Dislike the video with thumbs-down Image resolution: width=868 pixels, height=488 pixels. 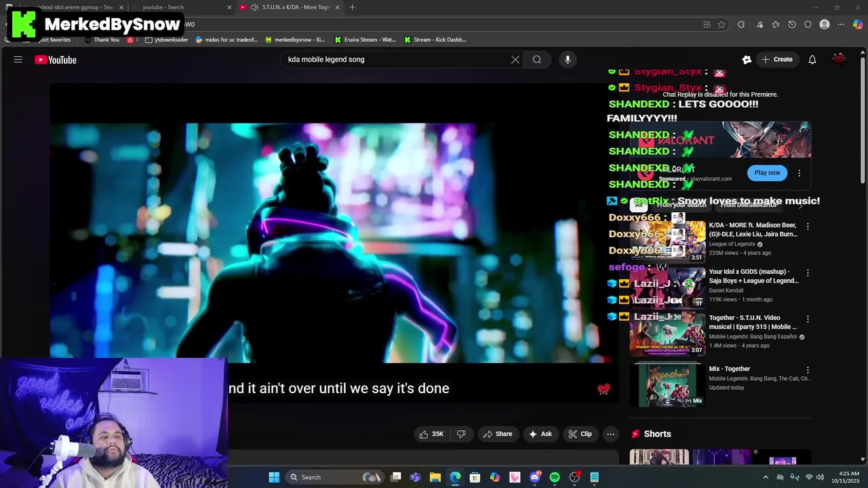click(461, 434)
